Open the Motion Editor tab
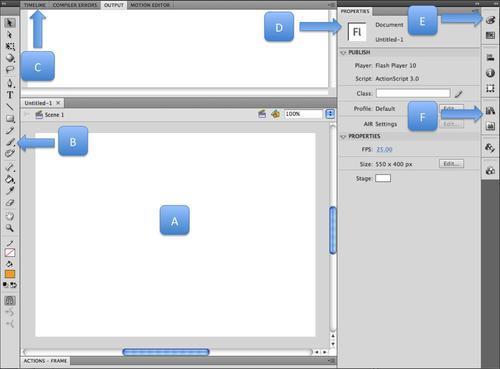500x369 pixels. pos(150,5)
